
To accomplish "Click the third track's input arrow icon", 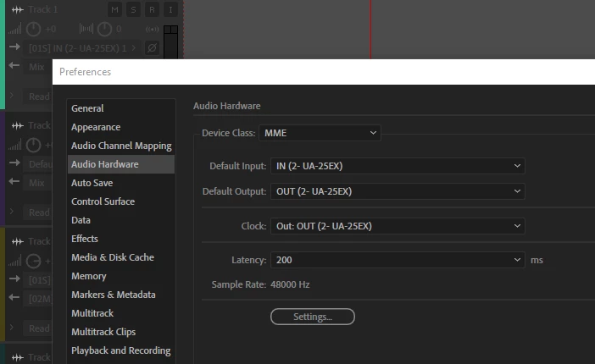I will pyautogui.click(x=14, y=279).
